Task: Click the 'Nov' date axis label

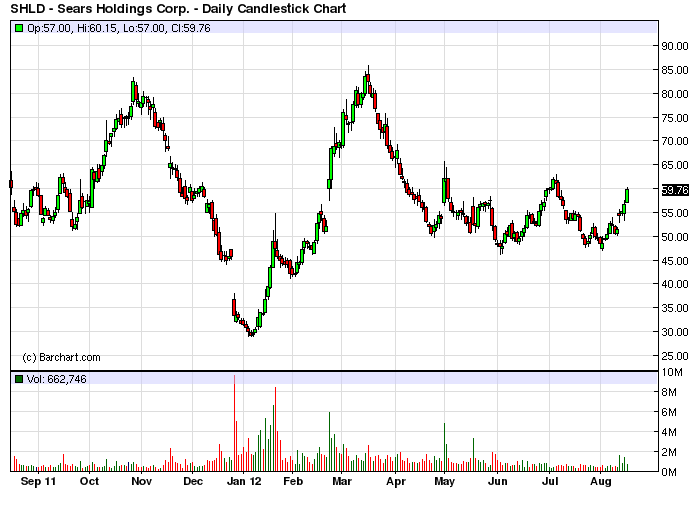Action: [x=142, y=481]
